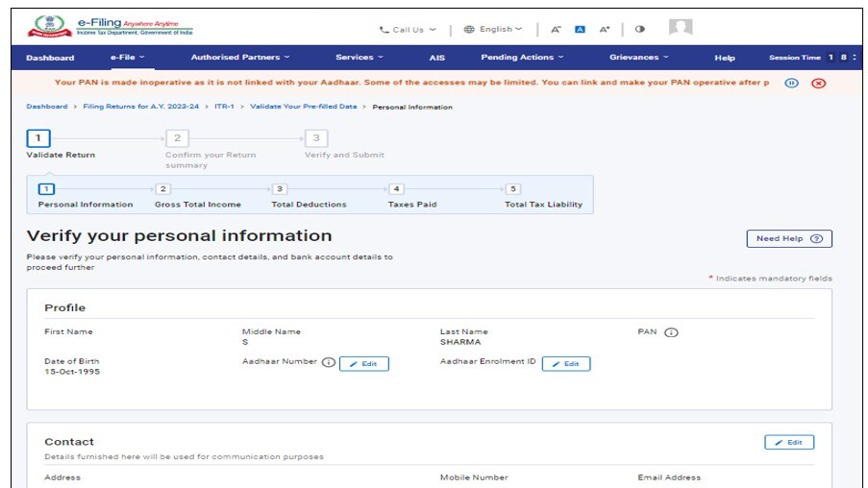Close the PAN inoperative warning banner

pos(818,84)
